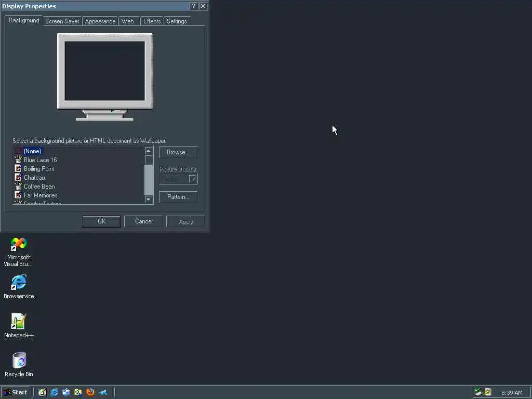Viewport: 532px width, 399px height.
Task: Click the monitor preview image
Action: (105, 77)
